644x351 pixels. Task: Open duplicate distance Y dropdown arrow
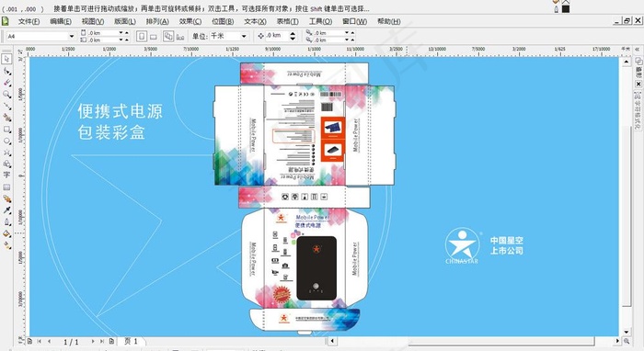coord(347,40)
